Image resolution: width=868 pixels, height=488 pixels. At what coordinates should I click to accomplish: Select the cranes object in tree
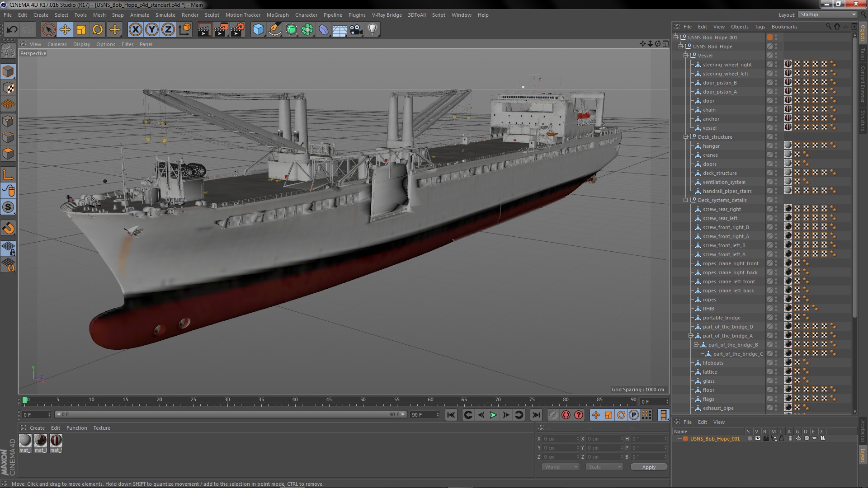(x=710, y=155)
